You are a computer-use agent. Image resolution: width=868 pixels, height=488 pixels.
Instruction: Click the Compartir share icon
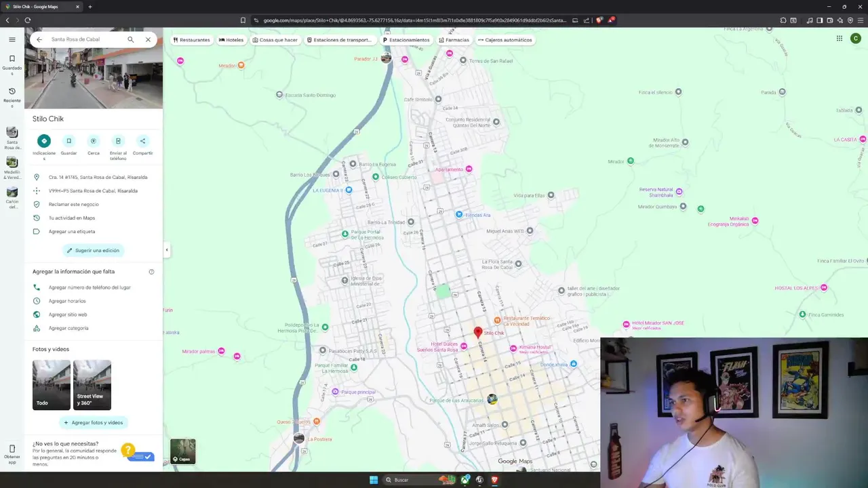click(142, 141)
